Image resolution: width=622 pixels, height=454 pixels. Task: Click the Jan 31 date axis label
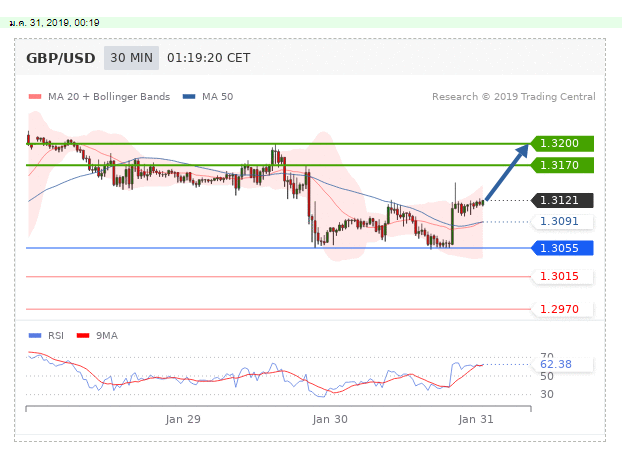tap(476, 419)
